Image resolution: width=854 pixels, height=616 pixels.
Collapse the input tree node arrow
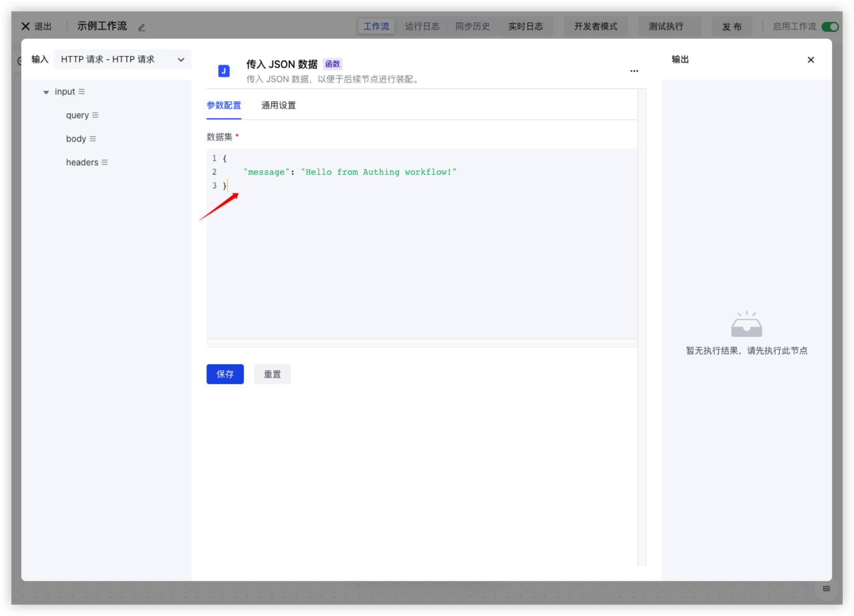click(x=46, y=93)
